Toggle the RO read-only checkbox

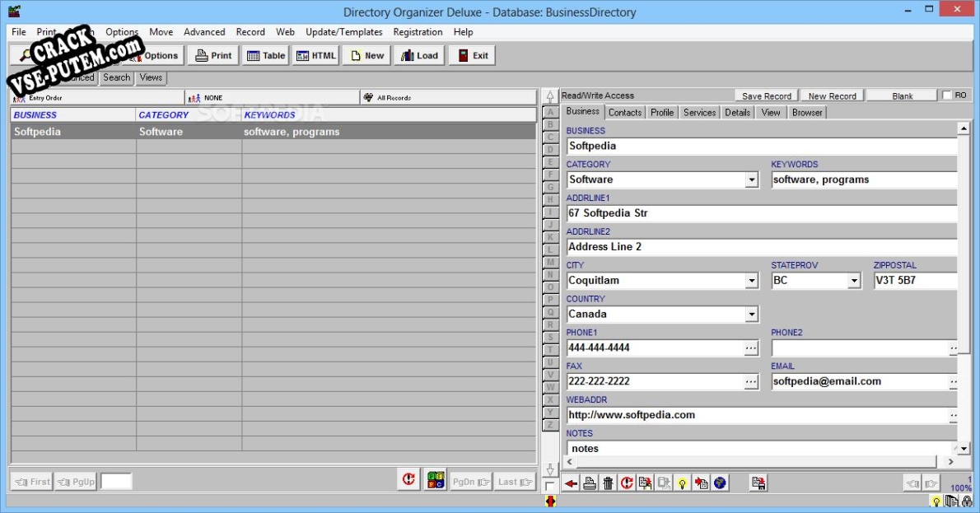[x=947, y=96]
